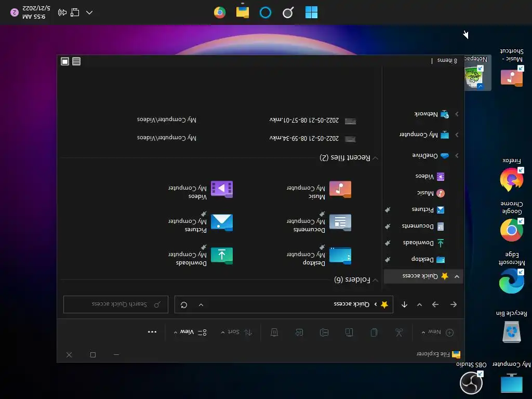Click the Search Quick access field
Screen dimensions: 532x399
[x=116, y=304]
